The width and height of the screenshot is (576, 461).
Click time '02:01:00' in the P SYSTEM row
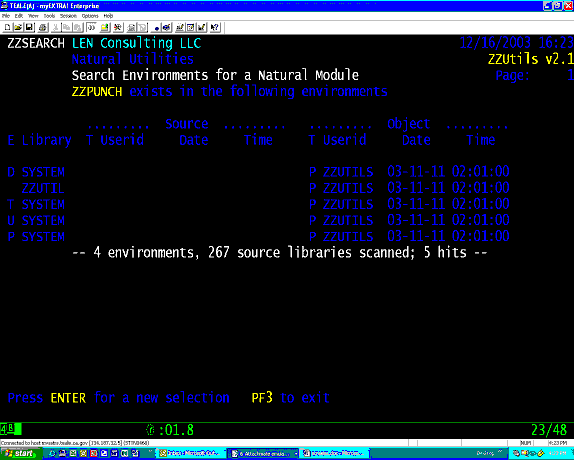480,236
